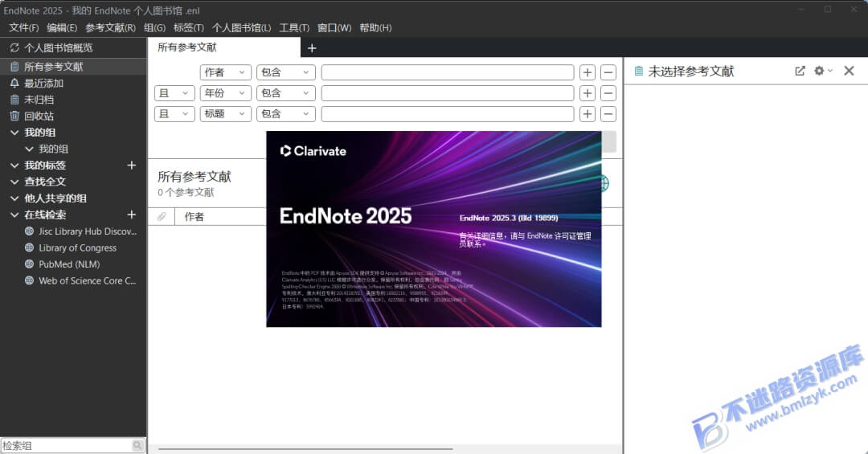The width and height of the screenshot is (868, 454).
Task: Open 包含 dropdown in 作者 row
Action: tap(285, 72)
